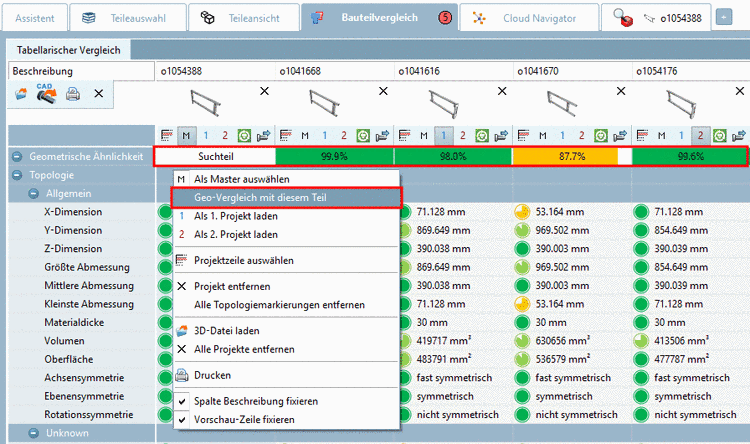This screenshot has width=750, height=444.
Task: Click green geo-compare icon in o1041616 column
Action: point(482,136)
